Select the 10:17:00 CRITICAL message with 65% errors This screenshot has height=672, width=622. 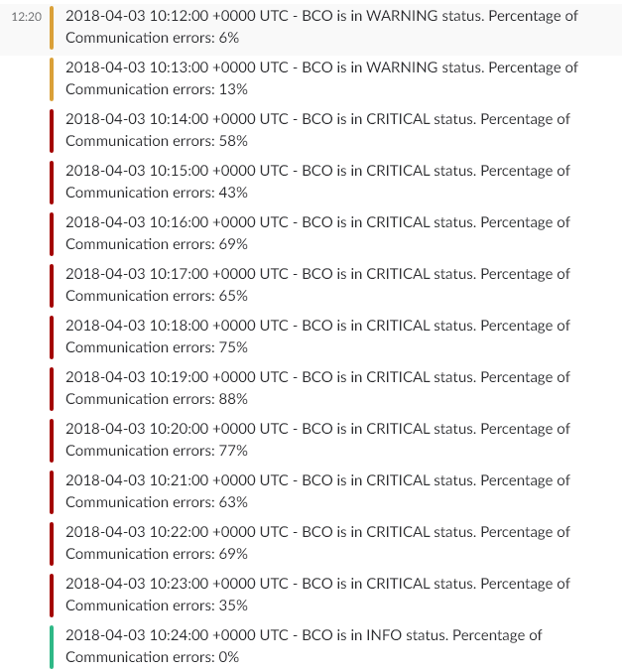[317, 285]
